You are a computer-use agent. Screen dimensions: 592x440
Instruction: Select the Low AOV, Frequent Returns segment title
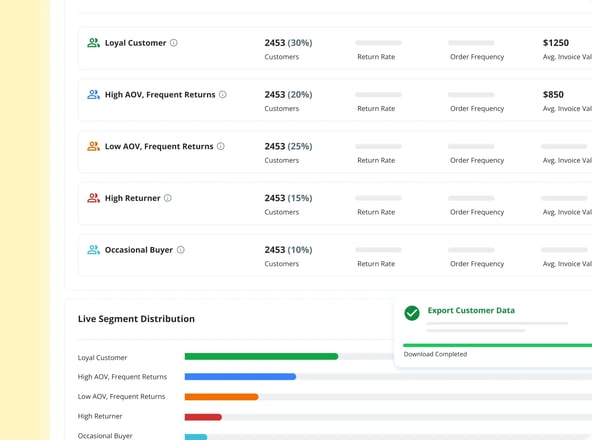tap(159, 147)
